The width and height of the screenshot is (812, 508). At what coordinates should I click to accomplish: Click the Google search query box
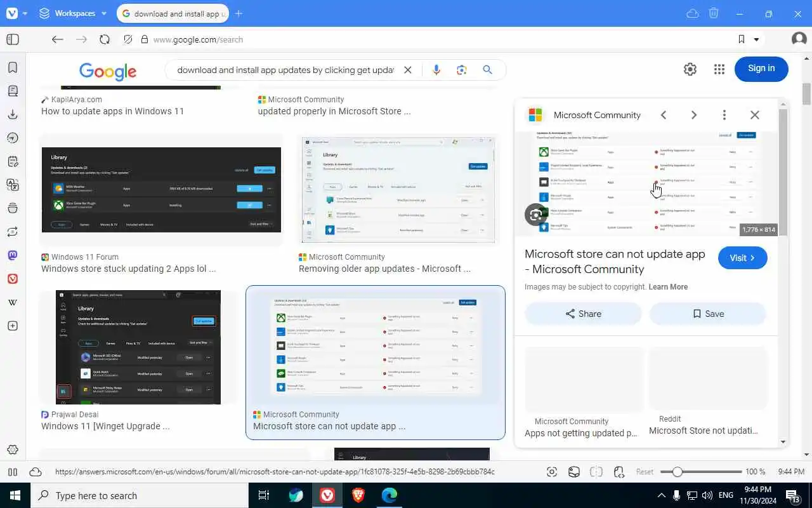tap(285, 70)
